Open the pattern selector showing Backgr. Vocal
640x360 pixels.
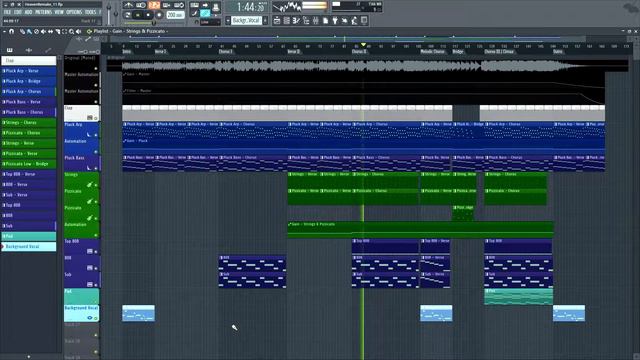(247, 20)
